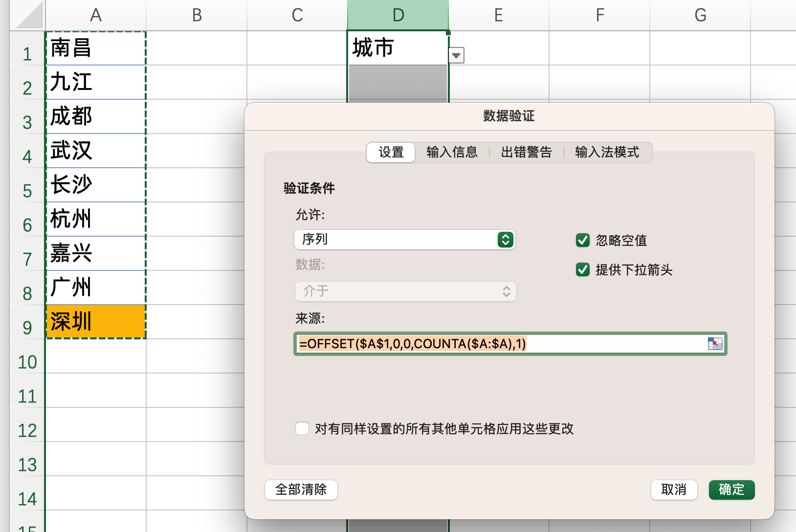Confirm validation with 确定 button
The image size is (796, 532).
[x=731, y=489]
